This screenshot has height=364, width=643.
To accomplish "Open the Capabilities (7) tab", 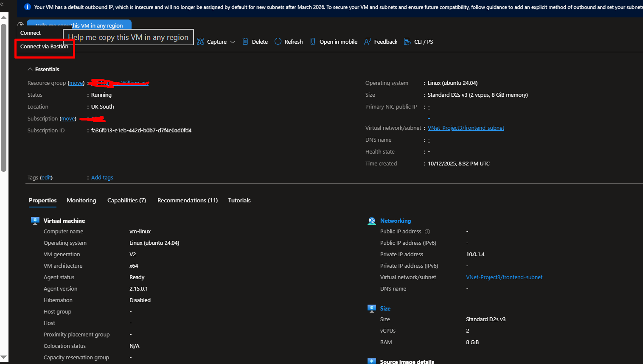I will (126, 201).
